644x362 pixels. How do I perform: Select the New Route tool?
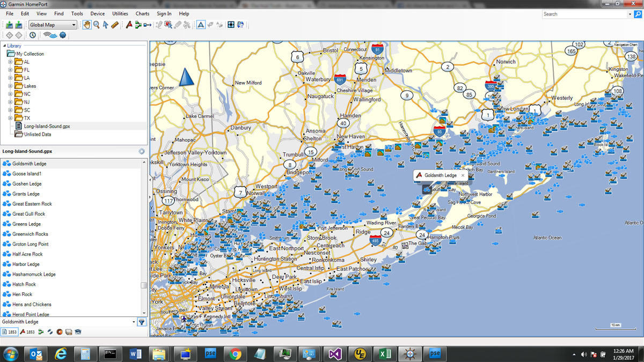138,25
